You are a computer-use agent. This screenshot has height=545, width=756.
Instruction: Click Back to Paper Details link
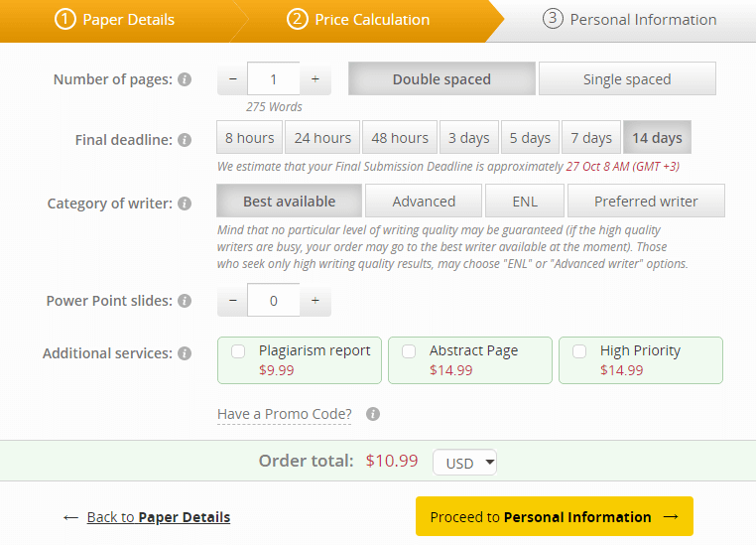point(159,517)
